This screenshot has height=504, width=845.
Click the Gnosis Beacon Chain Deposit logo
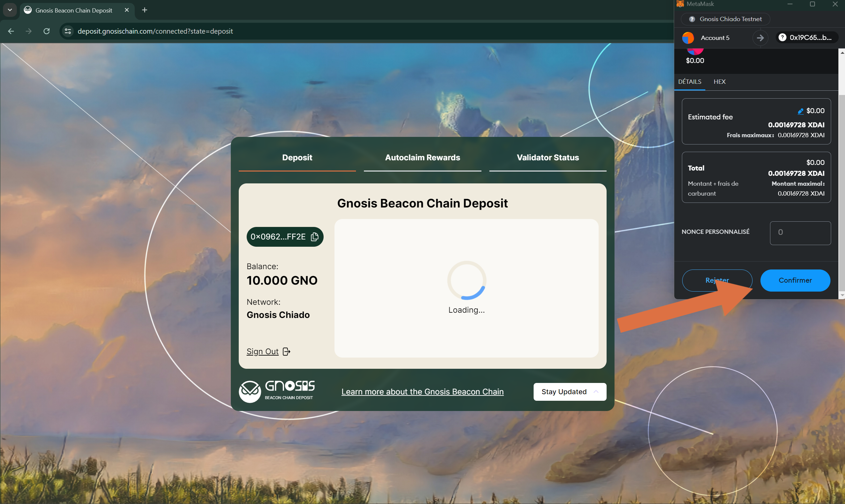tap(276, 391)
